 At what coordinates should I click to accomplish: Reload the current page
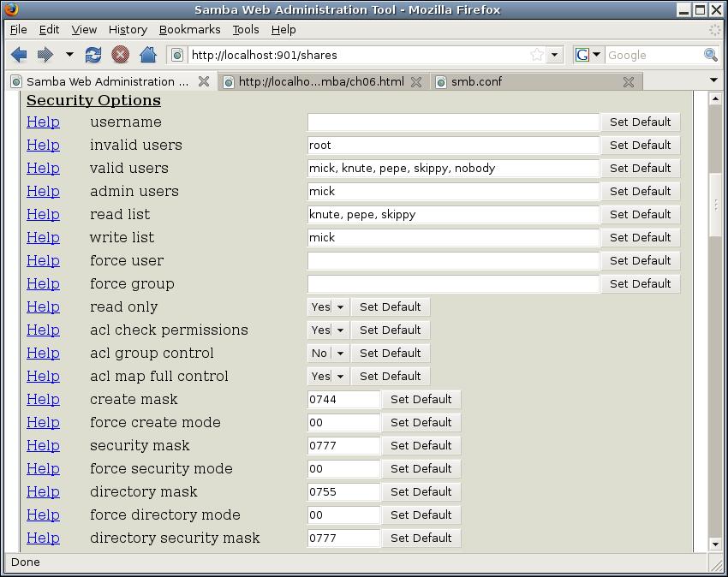click(x=93, y=55)
